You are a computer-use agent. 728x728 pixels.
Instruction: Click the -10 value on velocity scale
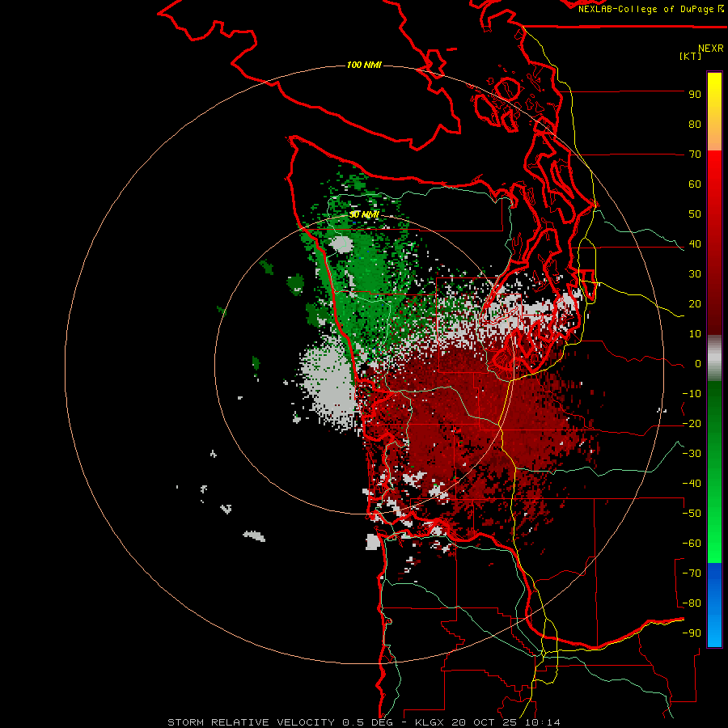[x=692, y=394]
